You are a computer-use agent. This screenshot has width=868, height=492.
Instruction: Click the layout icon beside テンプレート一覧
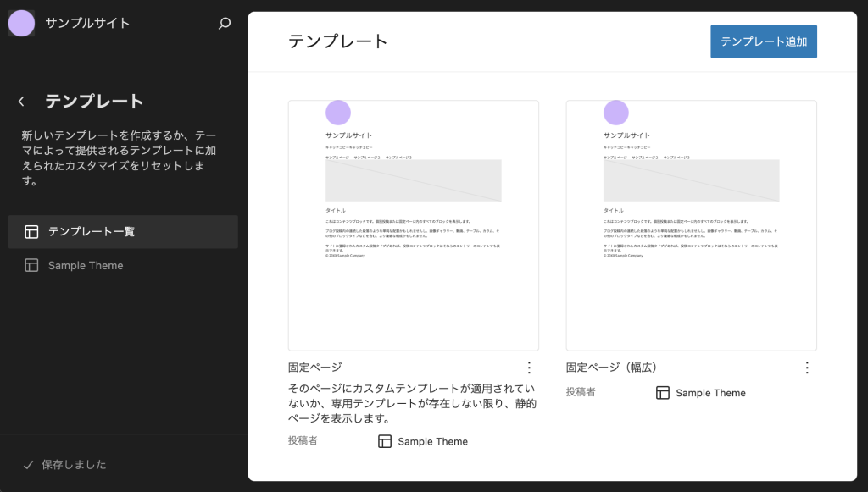coord(31,232)
